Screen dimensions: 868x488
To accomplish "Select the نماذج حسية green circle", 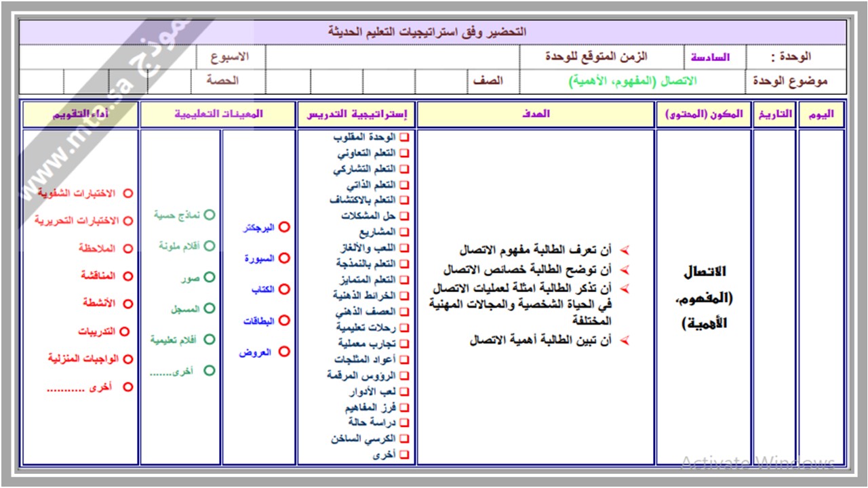I will coord(210,215).
